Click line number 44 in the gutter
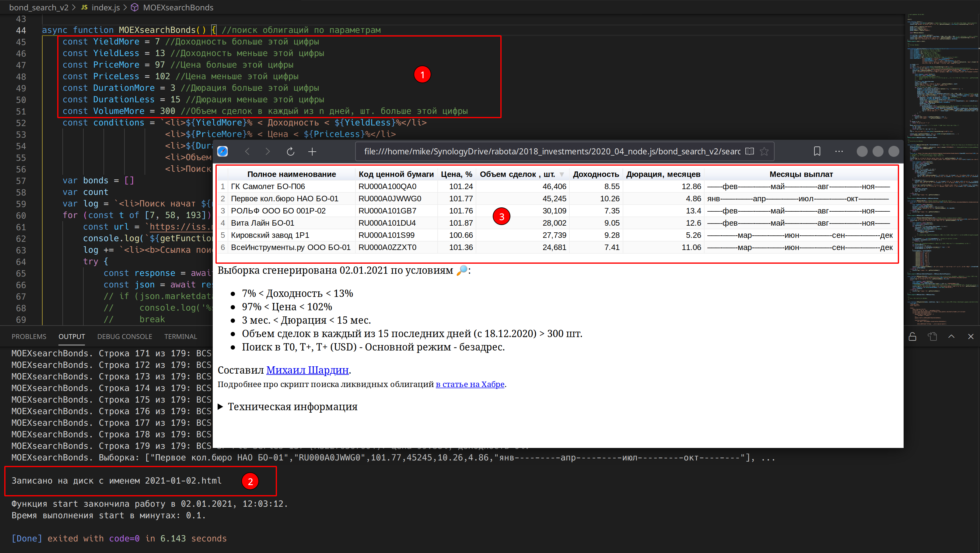This screenshot has width=980, height=553. click(21, 30)
